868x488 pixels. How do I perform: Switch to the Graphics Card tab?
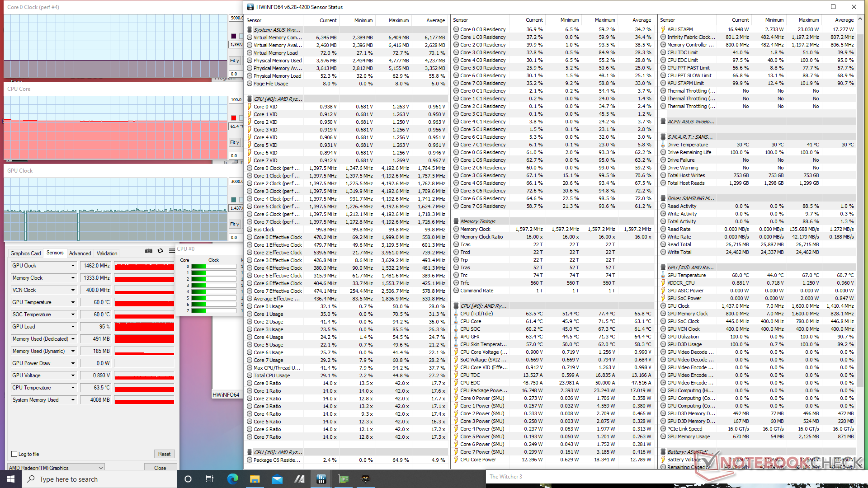click(26, 253)
